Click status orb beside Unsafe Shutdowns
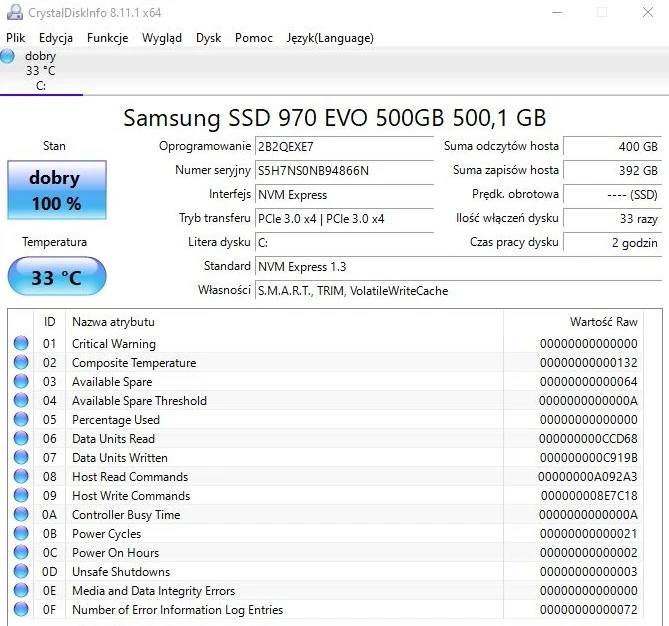This screenshot has height=626, width=669. click(x=21, y=572)
